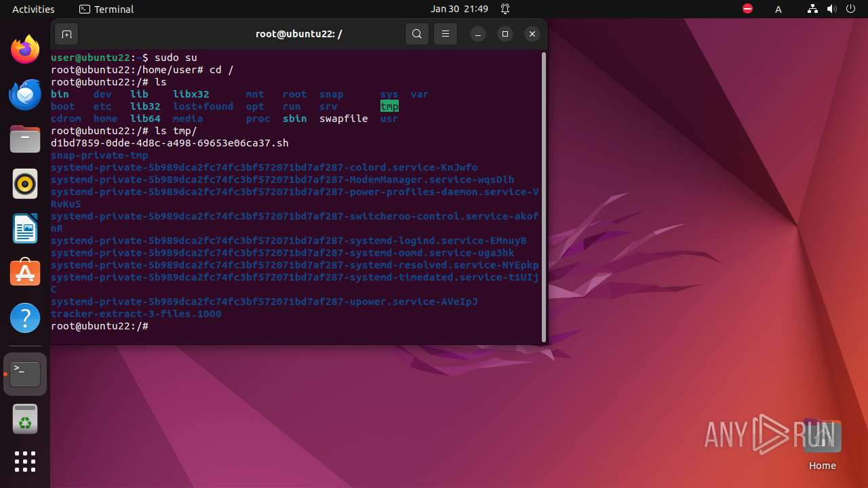Click the snap-private-tmp entry
The image size is (868, 488).
(x=100, y=155)
